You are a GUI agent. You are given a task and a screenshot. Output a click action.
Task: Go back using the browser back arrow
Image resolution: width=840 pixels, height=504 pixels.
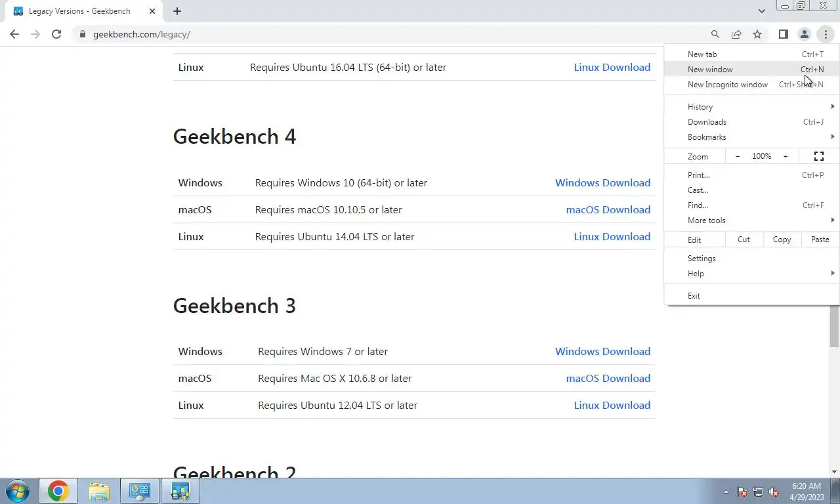pyautogui.click(x=14, y=34)
